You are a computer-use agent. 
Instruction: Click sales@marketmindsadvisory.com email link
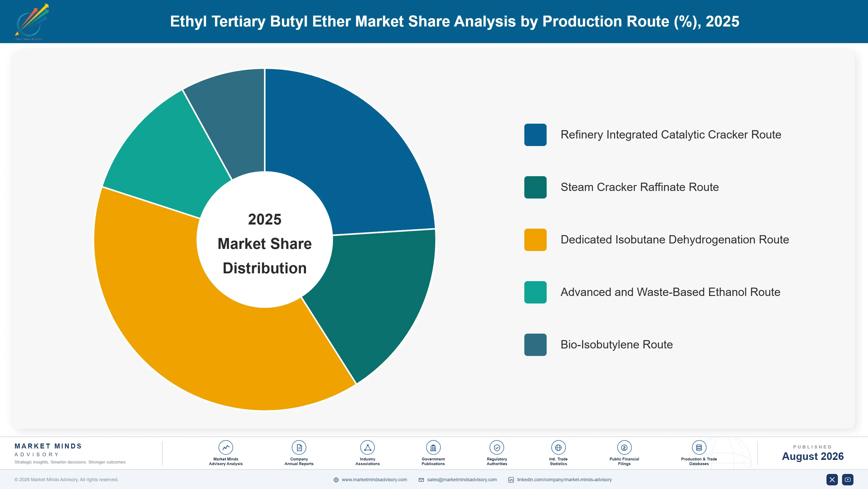(462, 480)
